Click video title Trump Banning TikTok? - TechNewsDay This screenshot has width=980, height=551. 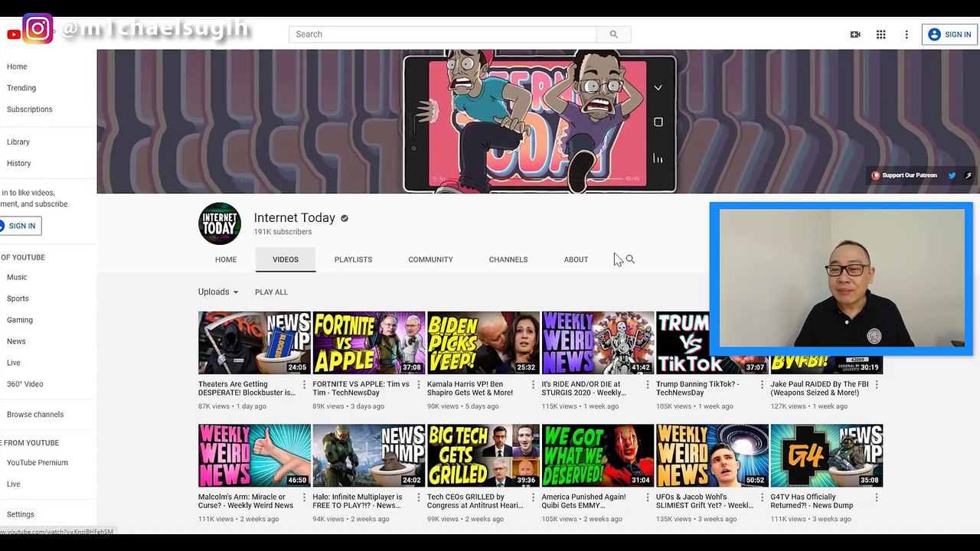[x=697, y=389]
